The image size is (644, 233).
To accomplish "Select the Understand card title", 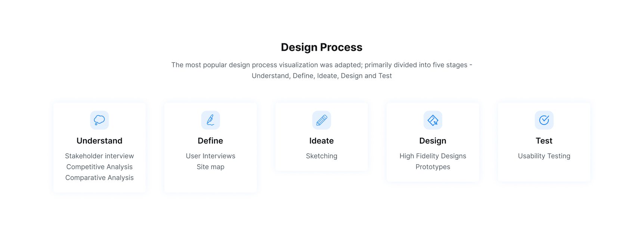I will point(99,141).
